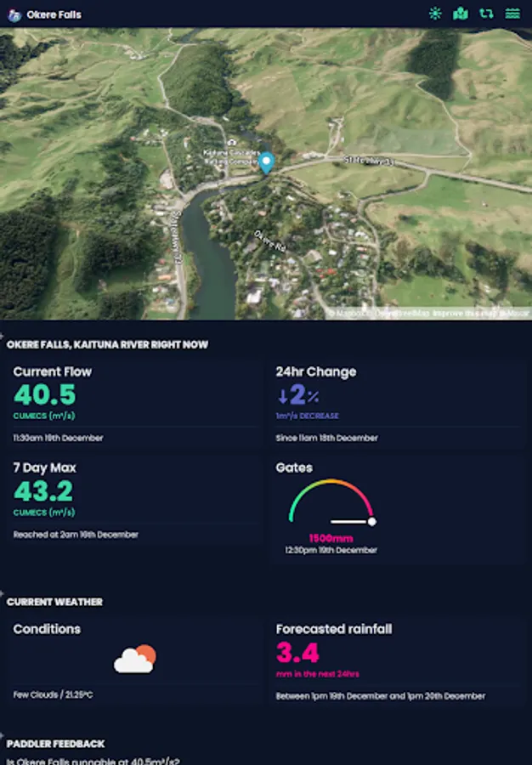Tap the route arrows icon in header
532x765 pixels.
[x=486, y=14]
